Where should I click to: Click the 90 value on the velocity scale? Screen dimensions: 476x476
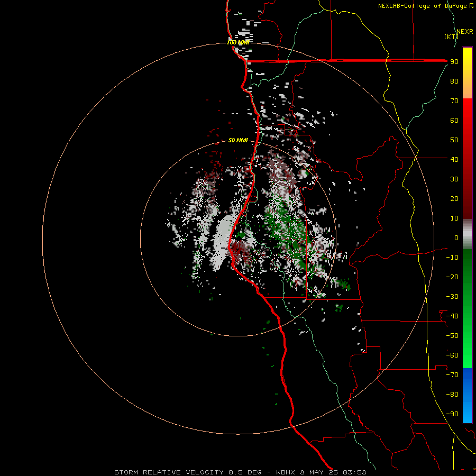pos(454,62)
